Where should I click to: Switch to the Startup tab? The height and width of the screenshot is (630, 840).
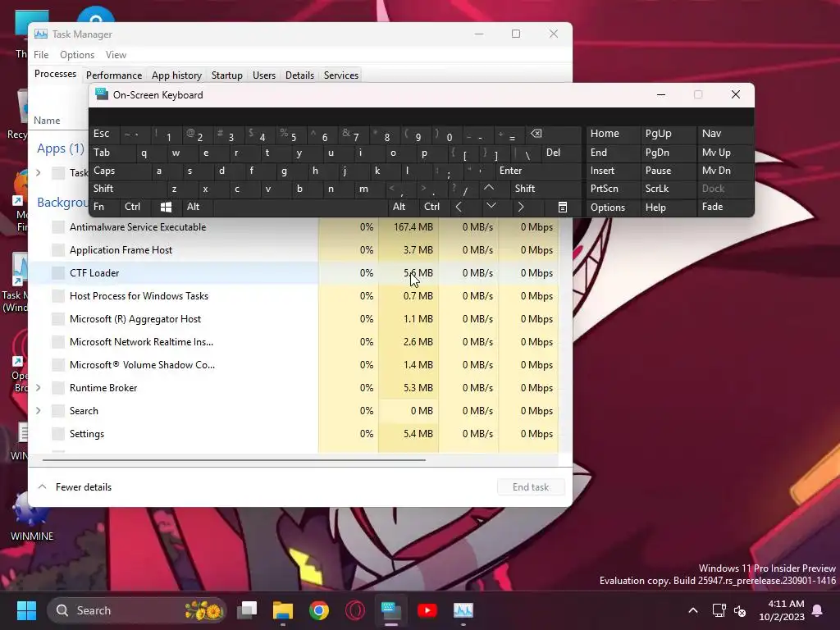point(226,75)
